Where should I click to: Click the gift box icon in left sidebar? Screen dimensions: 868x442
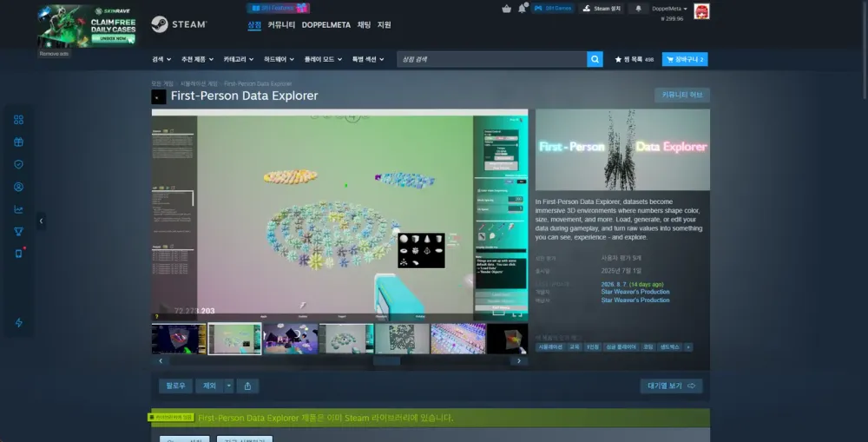[x=18, y=142]
